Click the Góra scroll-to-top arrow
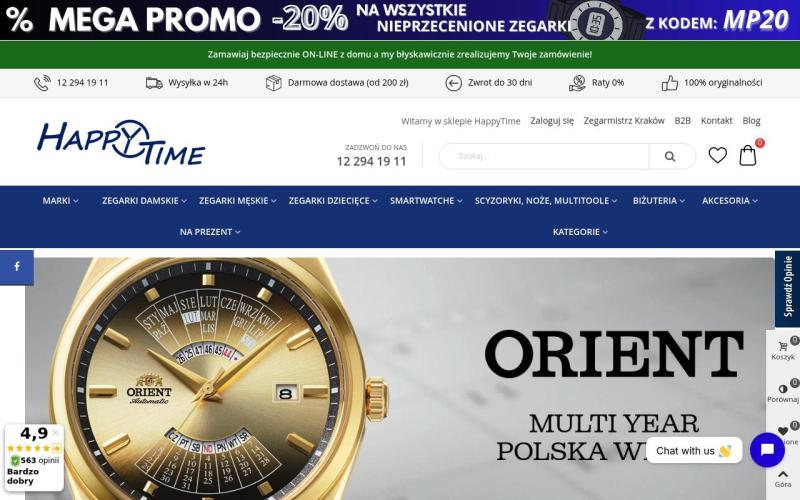This screenshot has height=500, width=800. point(783,479)
